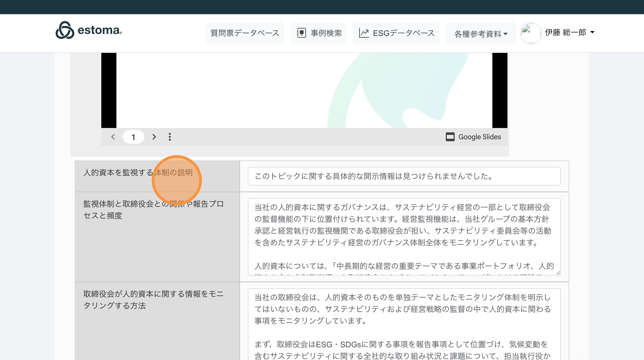
Task: Click the 監視体制と取締役会 answer textarea
Action: [x=404, y=236]
